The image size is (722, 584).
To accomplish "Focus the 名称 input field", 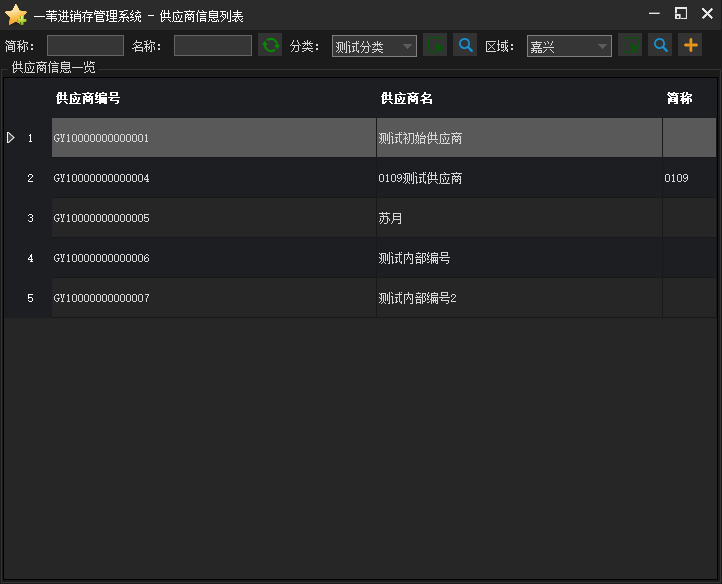I will click(x=213, y=46).
